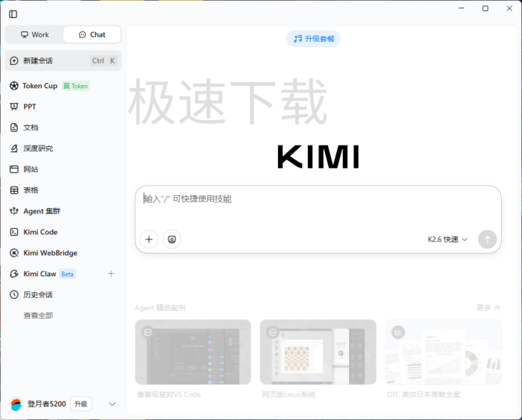
Task: Click the Agent 精选案例 heading
Action: [160, 308]
